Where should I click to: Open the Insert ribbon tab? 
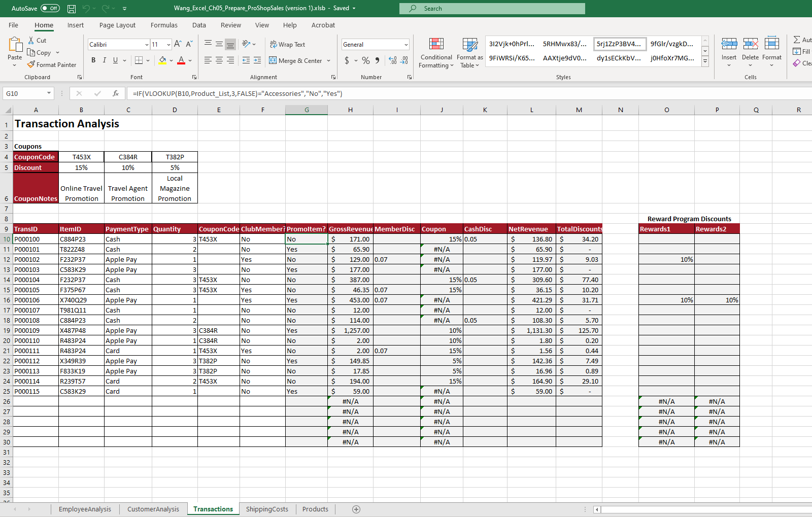76,25
